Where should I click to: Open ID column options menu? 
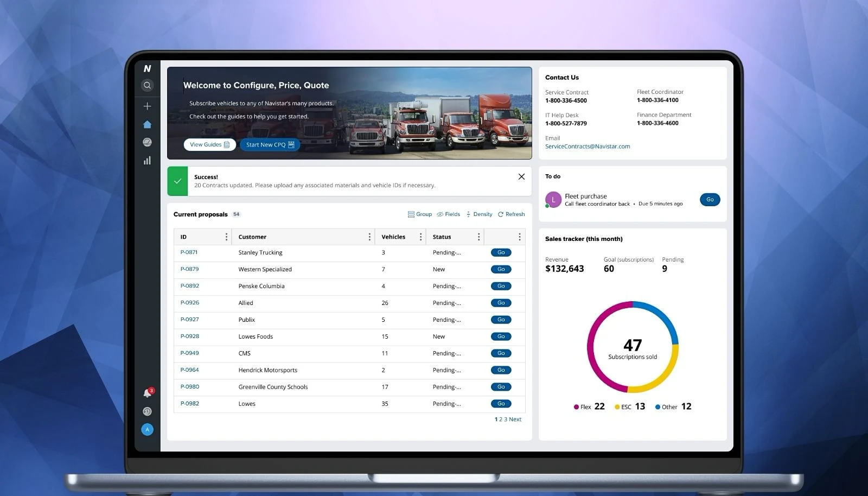[226, 237]
